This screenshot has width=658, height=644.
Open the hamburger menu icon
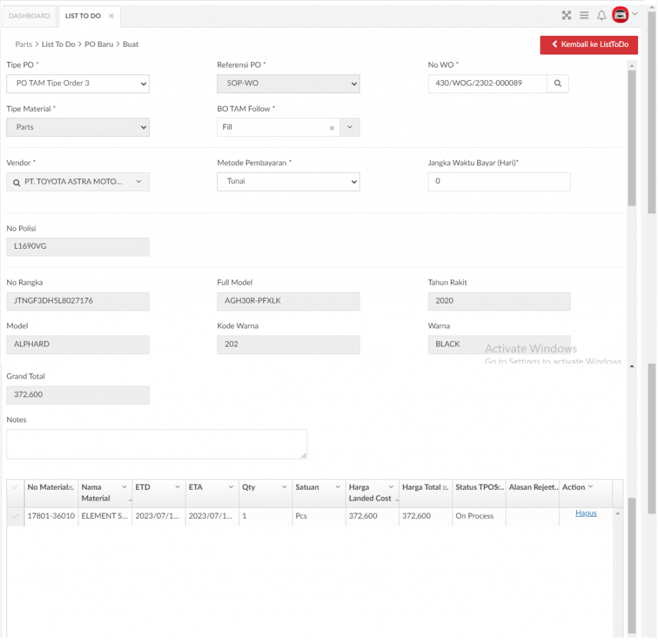click(x=583, y=15)
